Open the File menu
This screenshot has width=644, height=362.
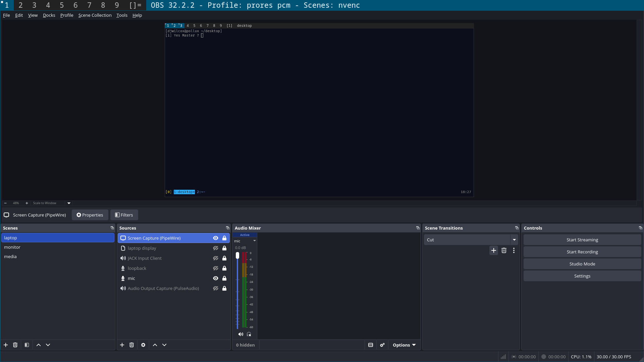pyautogui.click(x=6, y=15)
